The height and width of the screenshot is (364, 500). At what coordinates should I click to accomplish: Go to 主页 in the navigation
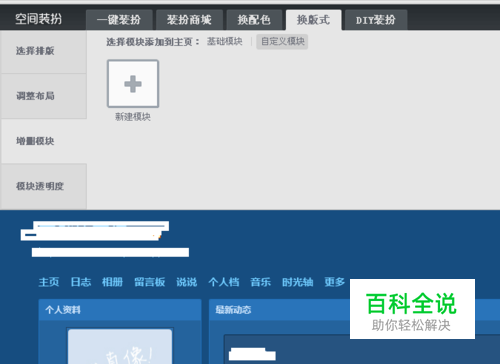point(49,282)
